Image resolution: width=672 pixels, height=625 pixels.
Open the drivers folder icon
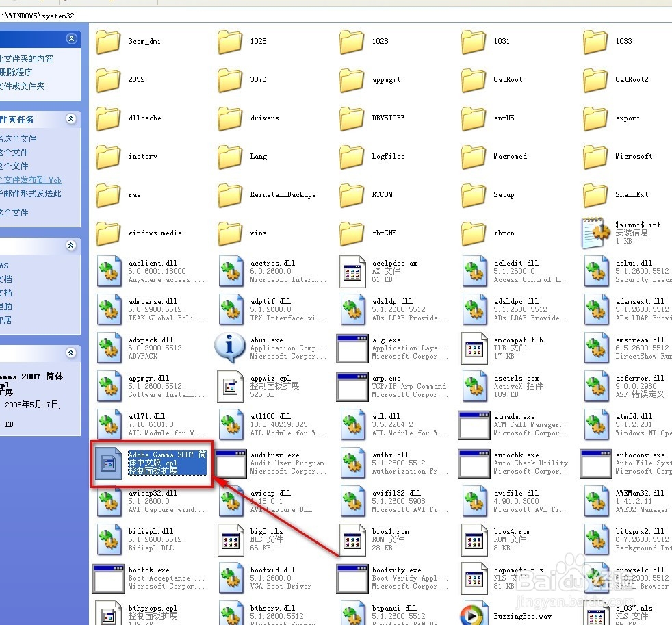230,118
